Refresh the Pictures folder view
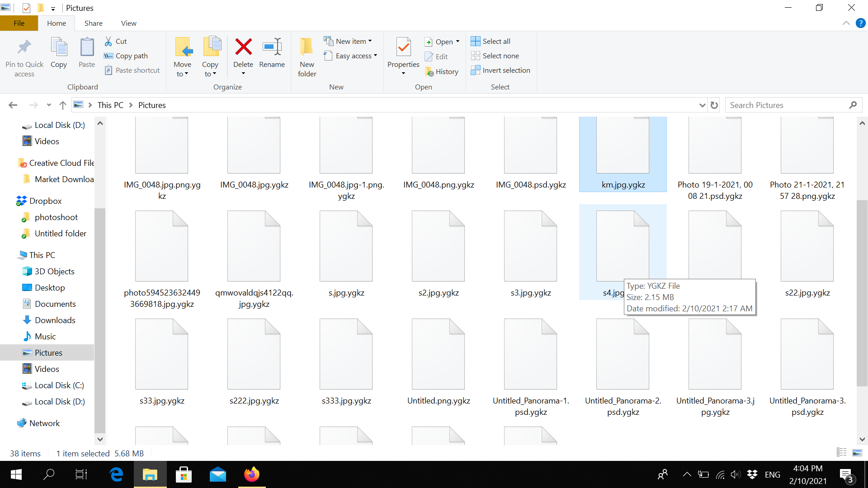 [x=713, y=105]
